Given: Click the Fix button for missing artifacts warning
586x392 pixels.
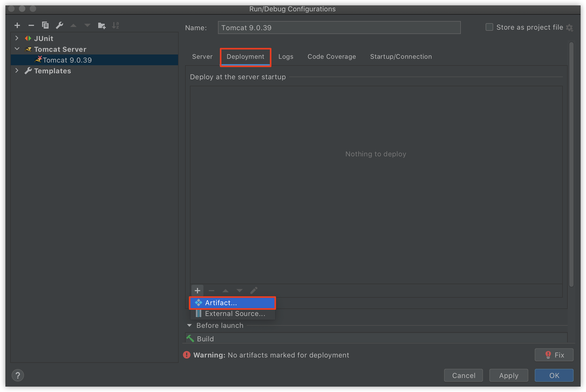Looking at the screenshot, I should click(554, 355).
